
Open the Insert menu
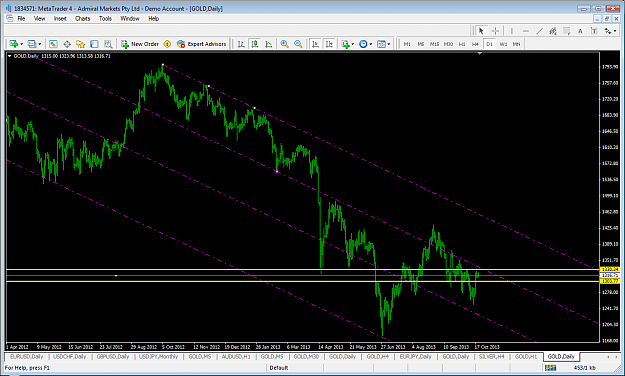[x=60, y=18]
